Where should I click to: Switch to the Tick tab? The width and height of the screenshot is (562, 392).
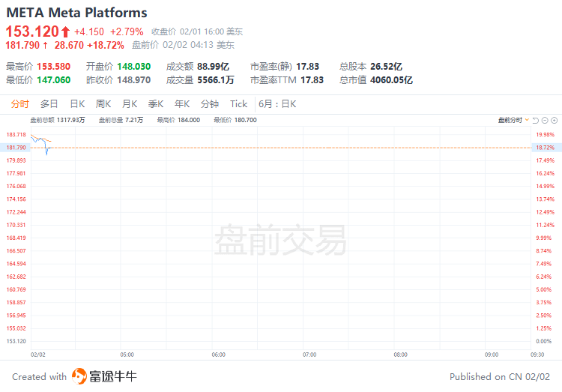239,104
